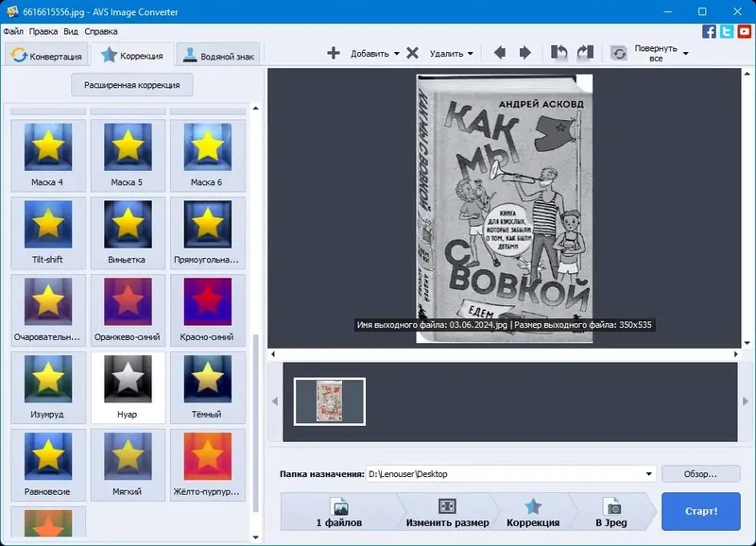Click preview horizontal scroll-left arrow
Image resolution: width=756 pixels, height=546 pixels.
(x=273, y=354)
